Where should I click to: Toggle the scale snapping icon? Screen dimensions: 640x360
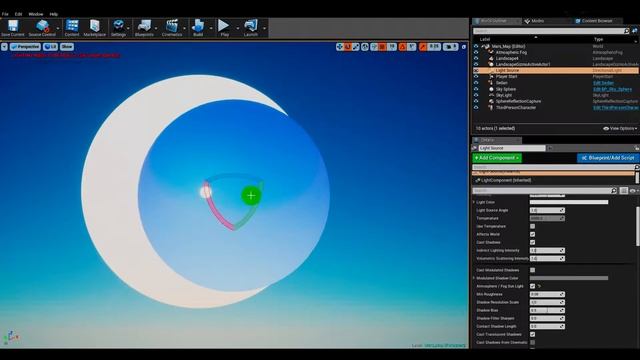point(423,47)
